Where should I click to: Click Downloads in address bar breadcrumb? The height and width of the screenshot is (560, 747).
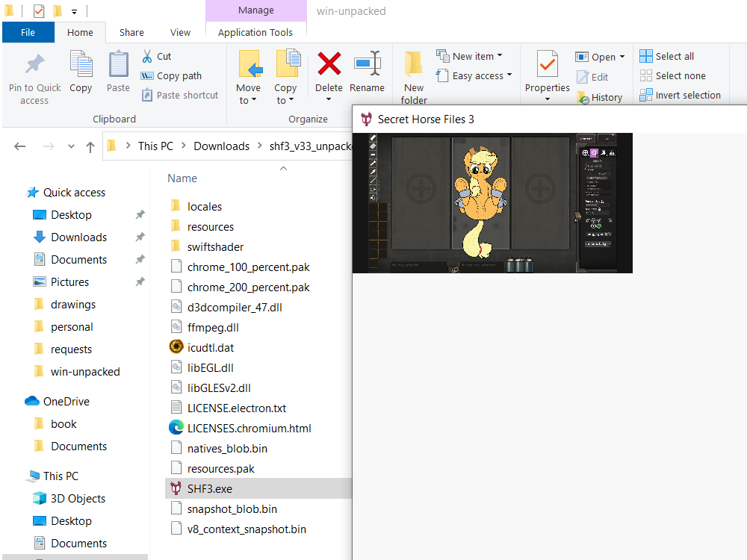point(221,146)
